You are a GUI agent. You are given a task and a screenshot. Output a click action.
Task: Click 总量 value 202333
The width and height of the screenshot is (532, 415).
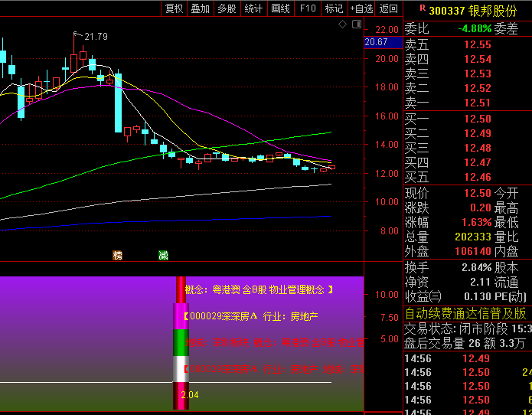473,237
